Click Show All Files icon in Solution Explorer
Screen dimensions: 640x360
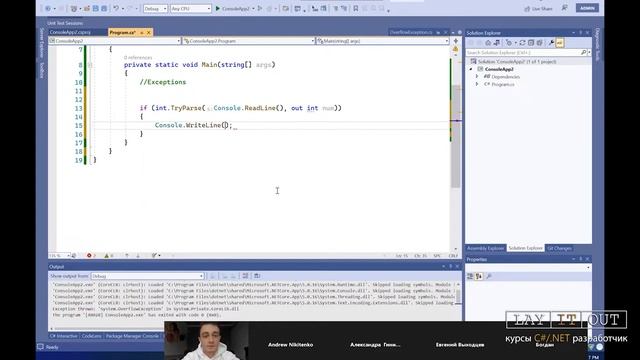tap(540, 43)
